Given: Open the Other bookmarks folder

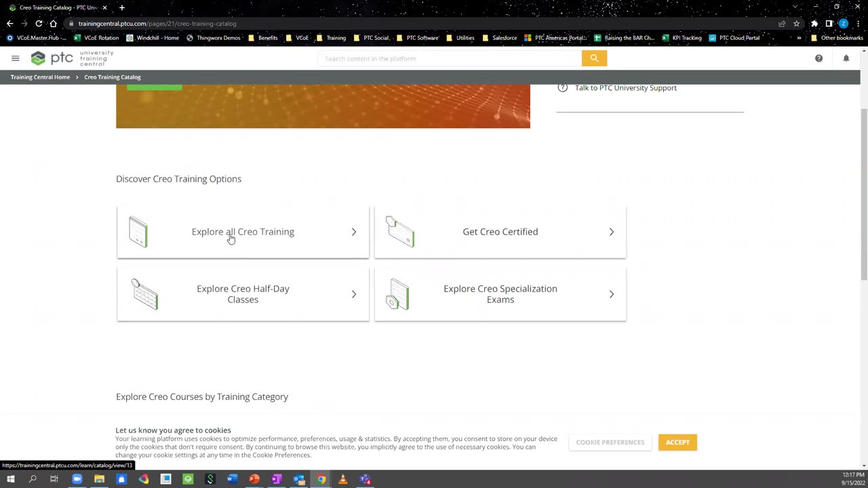Looking at the screenshot, I should (x=837, y=38).
